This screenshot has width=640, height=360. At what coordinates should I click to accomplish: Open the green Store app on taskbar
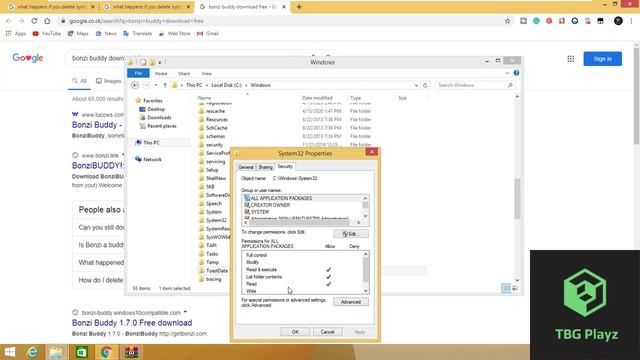point(82,352)
